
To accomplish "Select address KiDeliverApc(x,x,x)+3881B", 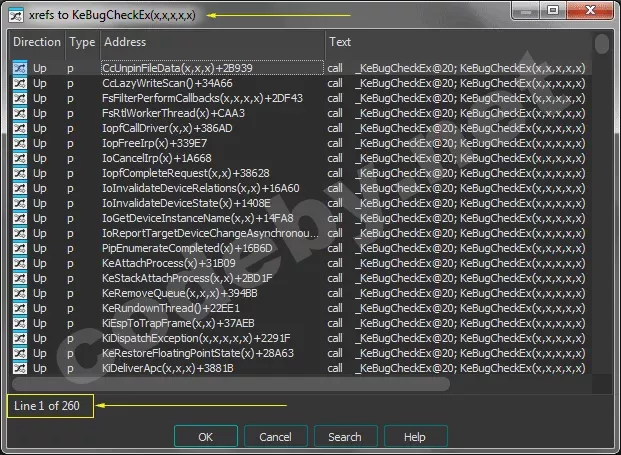I will tap(168, 368).
